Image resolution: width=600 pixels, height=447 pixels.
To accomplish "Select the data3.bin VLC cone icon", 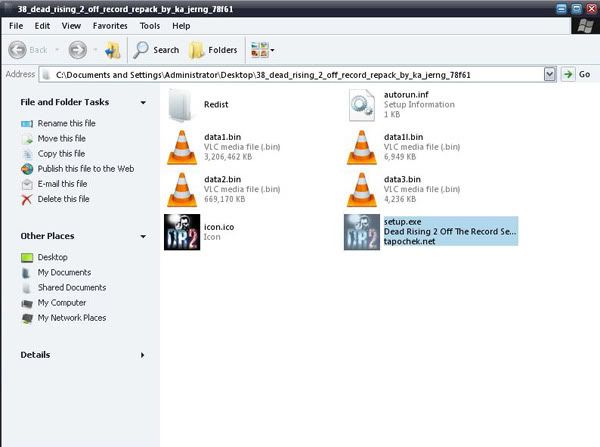I will [362, 190].
